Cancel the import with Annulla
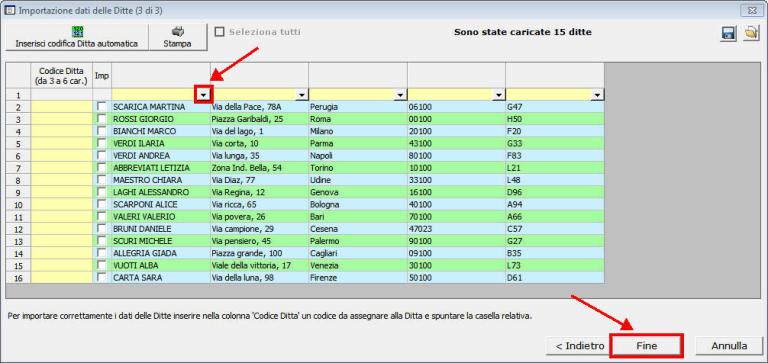 point(729,346)
